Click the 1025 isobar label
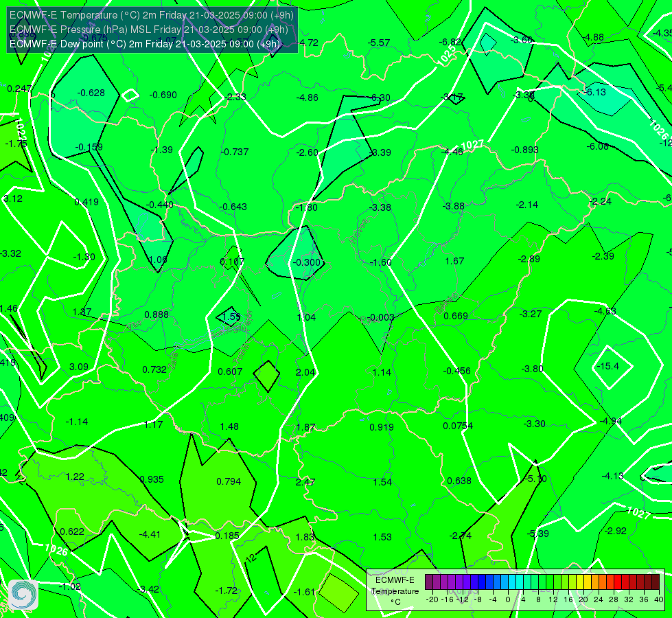This screenshot has width=672, height=618. point(447,56)
